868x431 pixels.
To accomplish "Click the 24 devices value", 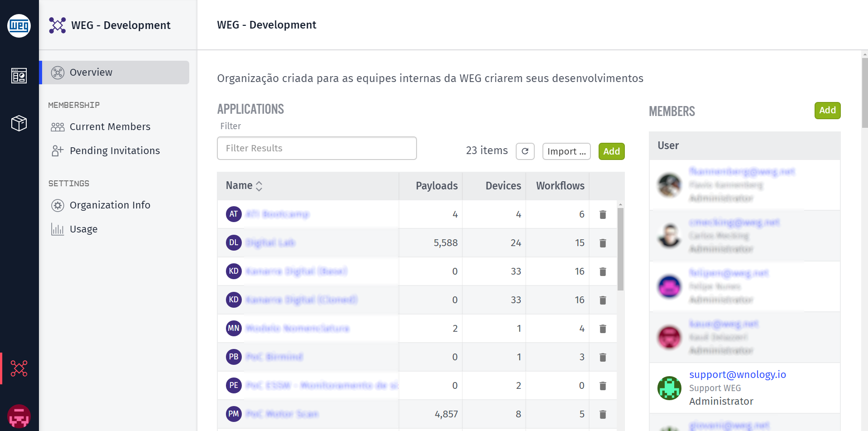I will [516, 243].
